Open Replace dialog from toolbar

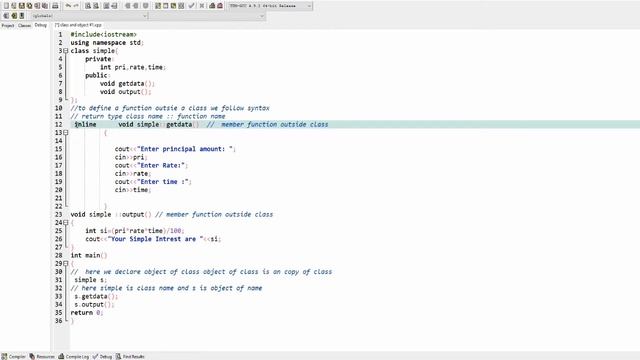tap(96, 6)
